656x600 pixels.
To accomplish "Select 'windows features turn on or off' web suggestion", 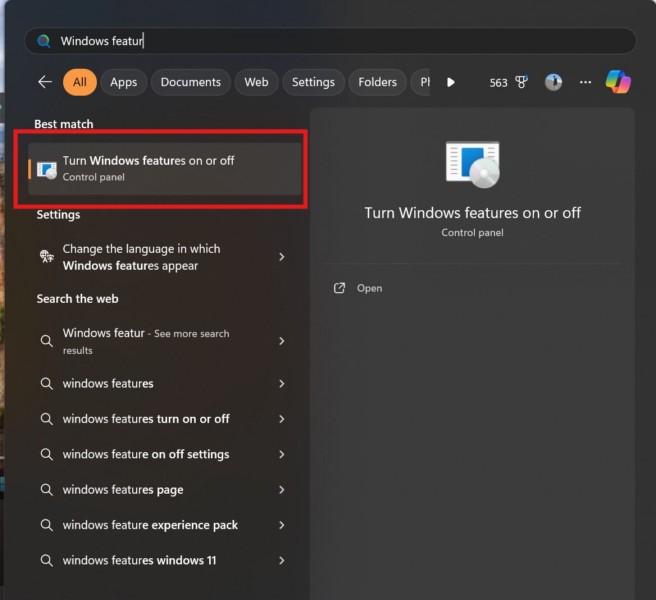I will [x=146, y=419].
